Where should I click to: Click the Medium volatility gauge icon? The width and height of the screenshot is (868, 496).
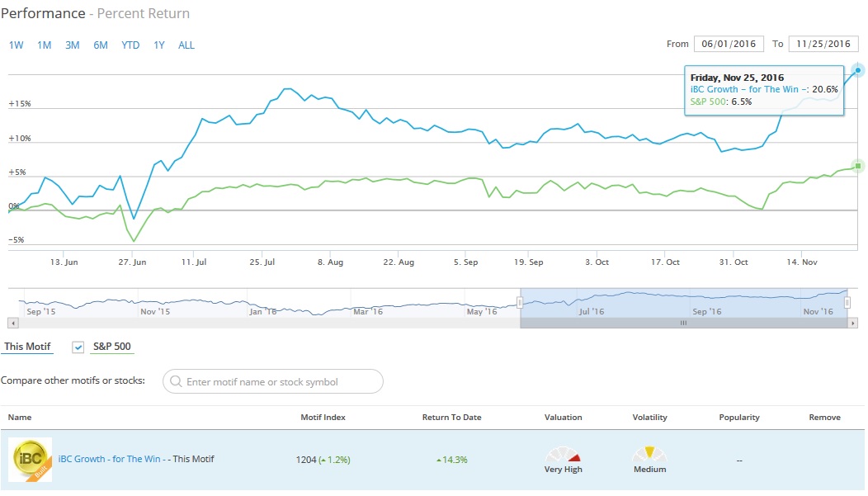pyautogui.click(x=650, y=455)
